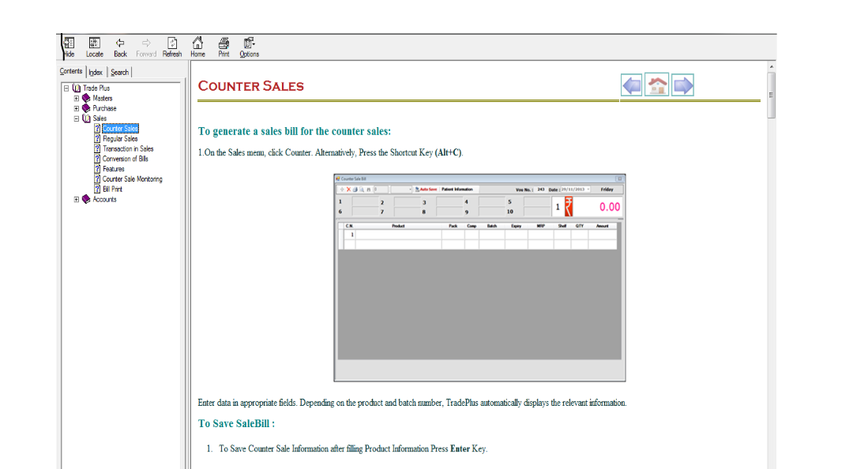Viewport: 868px width, 469px height.
Task: Collapse the Trade Plus root node
Action: pyautogui.click(x=66, y=88)
